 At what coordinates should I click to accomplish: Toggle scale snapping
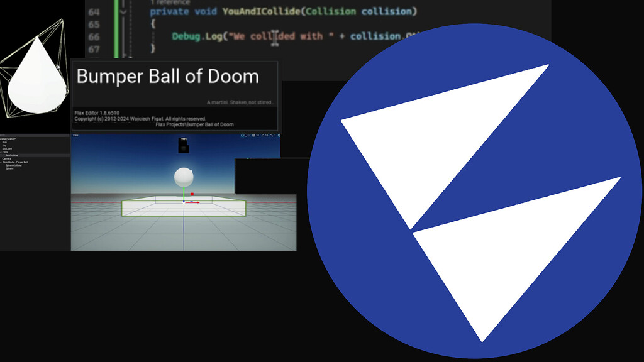(271, 135)
